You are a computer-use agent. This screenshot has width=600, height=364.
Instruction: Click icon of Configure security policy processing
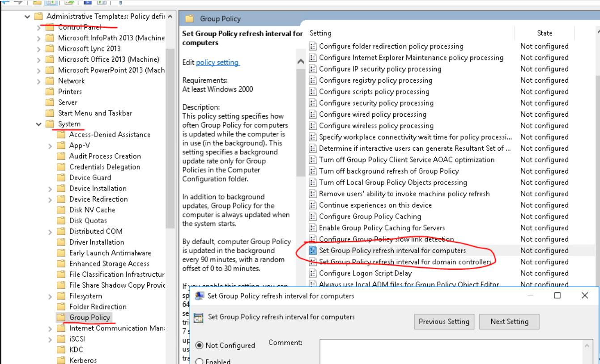tap(313, 103)
